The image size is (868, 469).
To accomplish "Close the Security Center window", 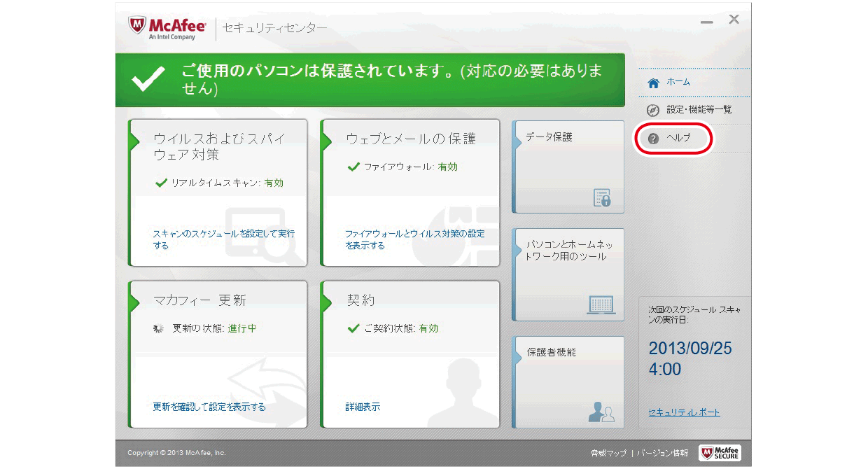I will [x=734, y=20].
